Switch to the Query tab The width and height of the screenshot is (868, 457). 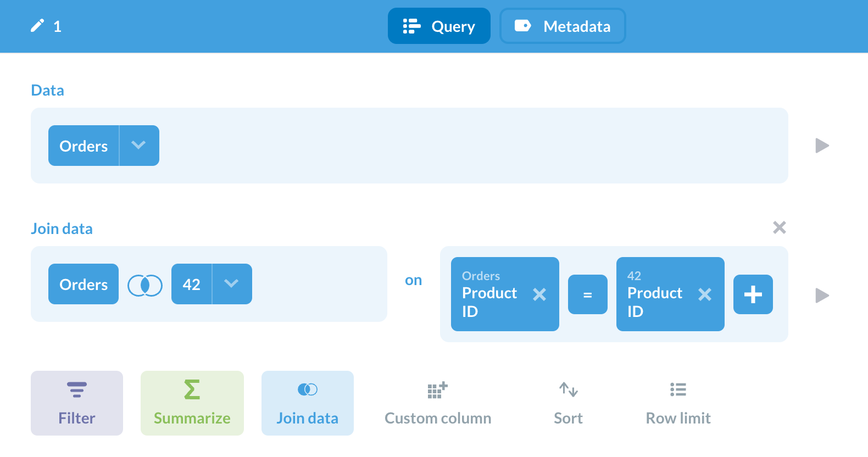pos(439,26)
